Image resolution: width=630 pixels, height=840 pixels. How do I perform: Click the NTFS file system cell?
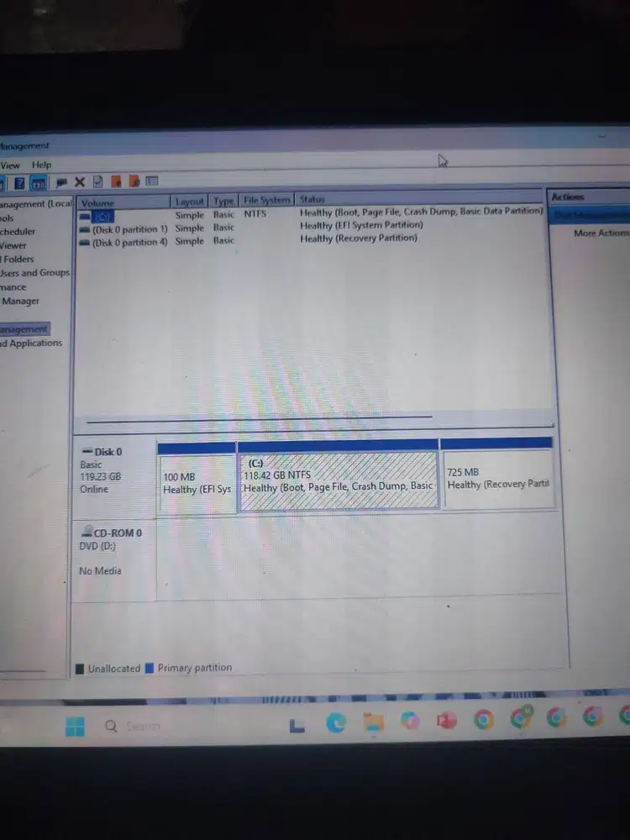(x=255, y=213)
